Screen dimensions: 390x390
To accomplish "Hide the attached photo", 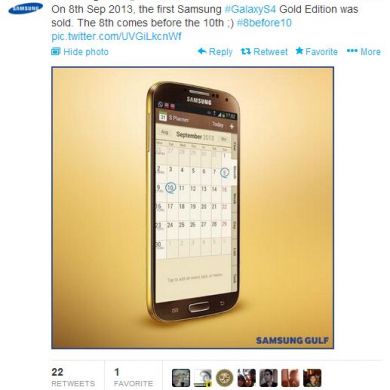I will [80, 52].
